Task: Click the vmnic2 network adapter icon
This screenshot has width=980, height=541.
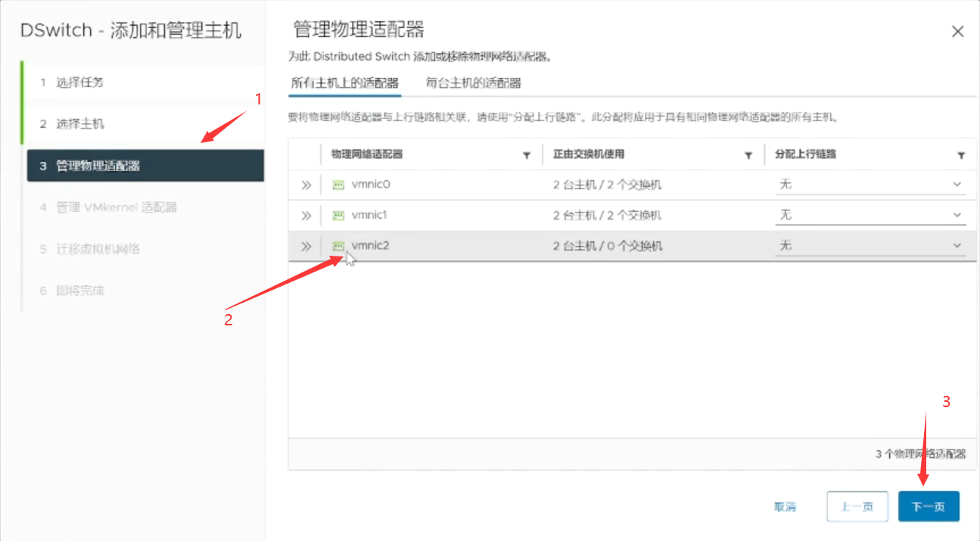Action: click(x=338, y=246)
